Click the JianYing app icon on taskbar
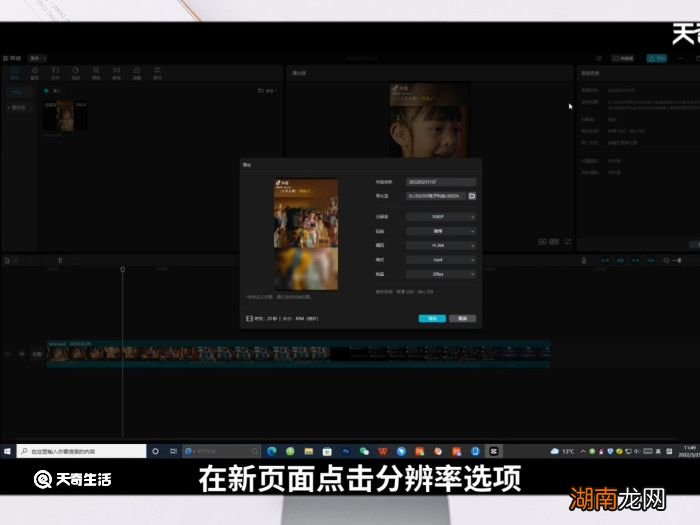The height and width of the screenshot is (525, 700). pyautogui.click(x=494, y=451)
